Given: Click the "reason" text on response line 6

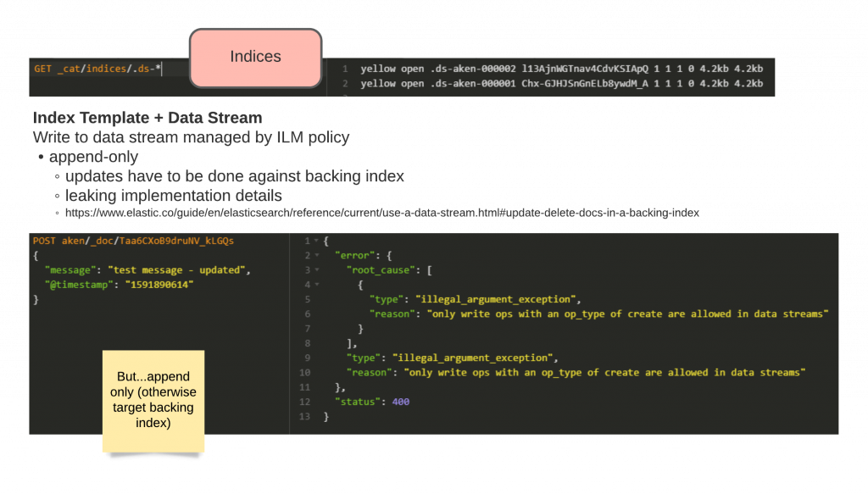Looking at the screenshot, I should [599, 314].
